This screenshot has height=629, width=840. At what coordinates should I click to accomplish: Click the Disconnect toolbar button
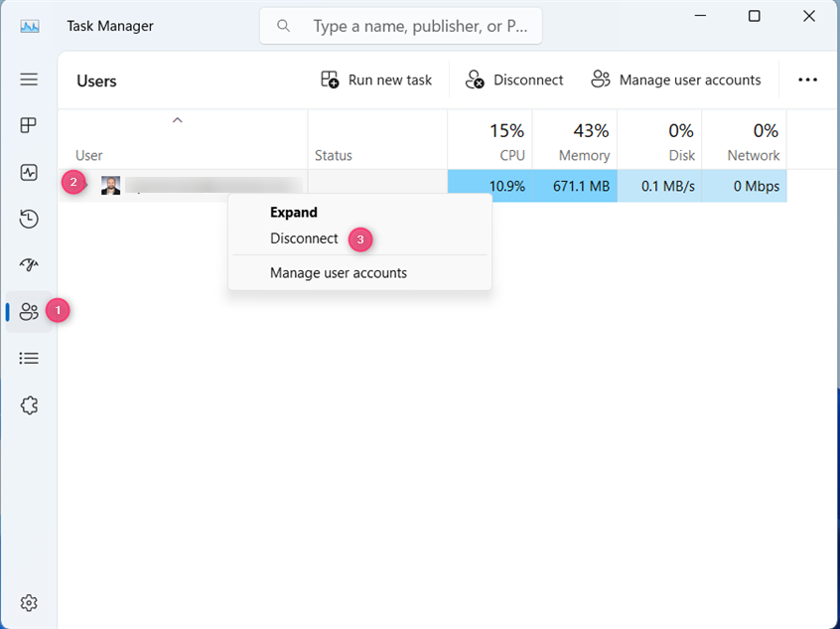513,79
